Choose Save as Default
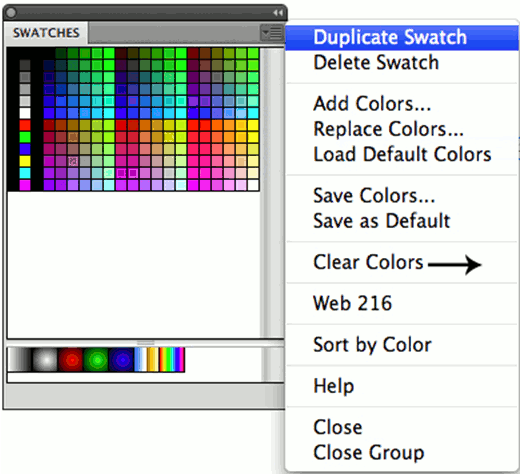The image size is (520, 475). (x=382, y=221)
